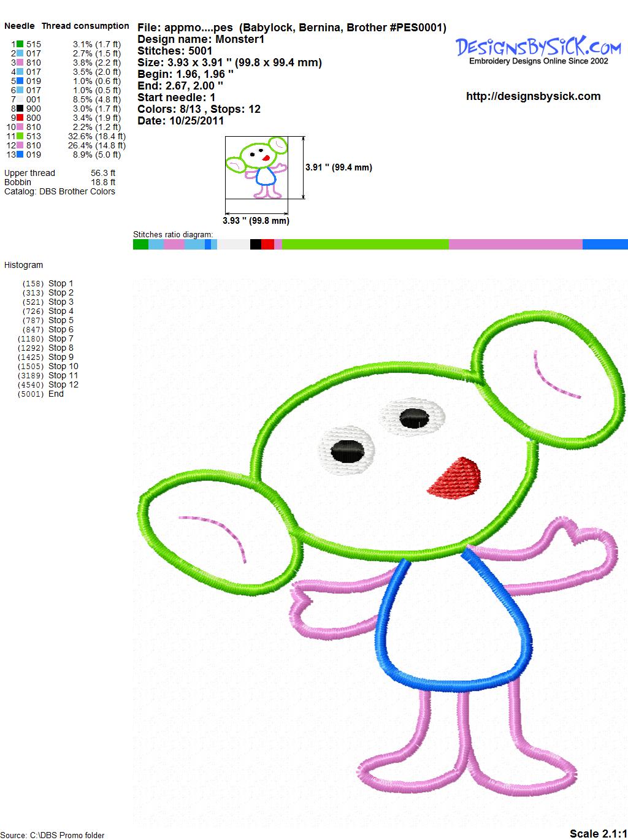Open the small monster design thumbnail

(x=256, y=168)
